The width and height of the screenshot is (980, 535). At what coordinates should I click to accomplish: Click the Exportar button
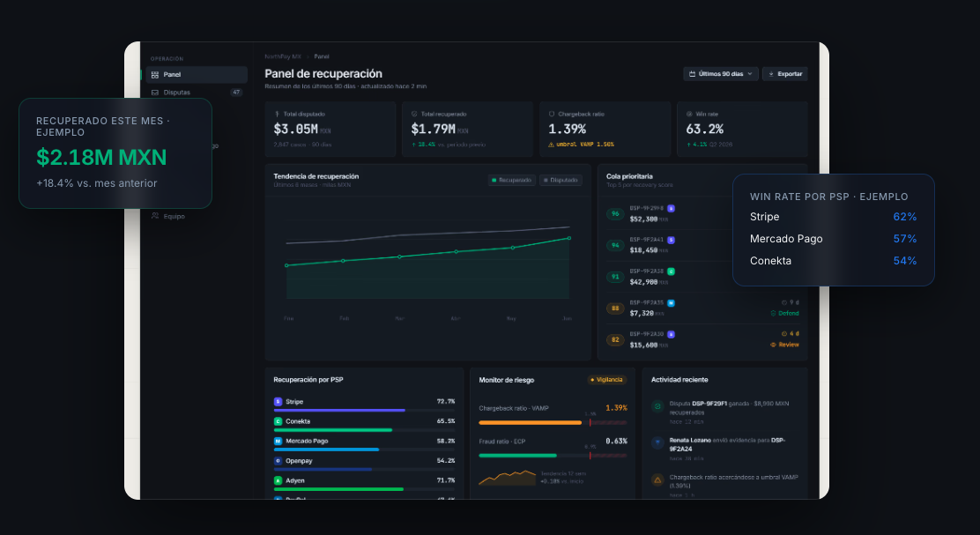[785, 74]
